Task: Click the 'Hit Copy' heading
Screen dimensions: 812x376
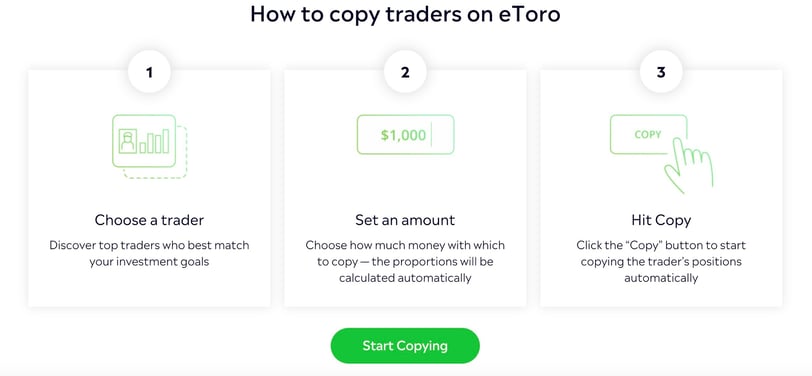Action: (x=661, y=220)
